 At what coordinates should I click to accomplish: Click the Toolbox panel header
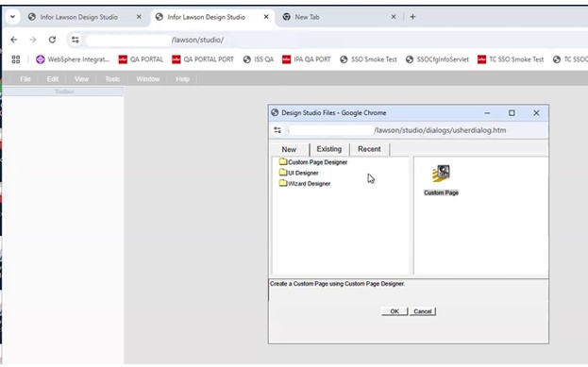[64, 92]
